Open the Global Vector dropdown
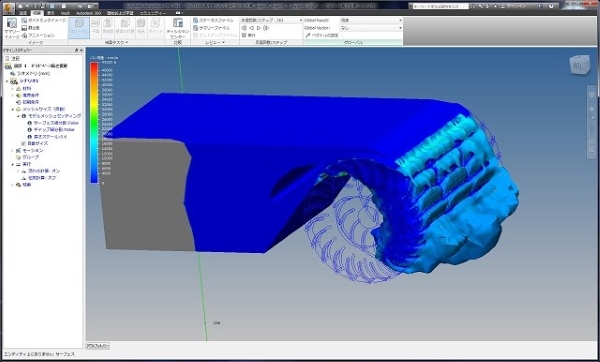The width and height of the screenshot is (600, 362). (371, 28)
